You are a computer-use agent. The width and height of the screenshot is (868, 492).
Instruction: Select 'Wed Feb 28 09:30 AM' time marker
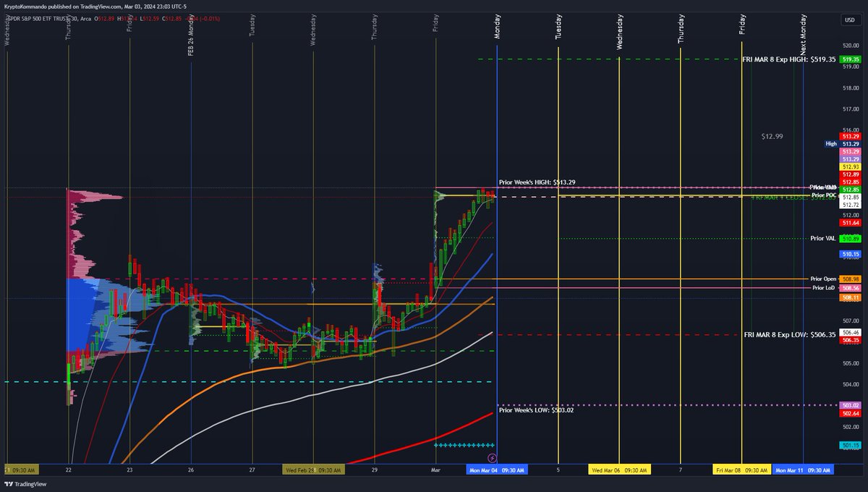tap(313, 470)
